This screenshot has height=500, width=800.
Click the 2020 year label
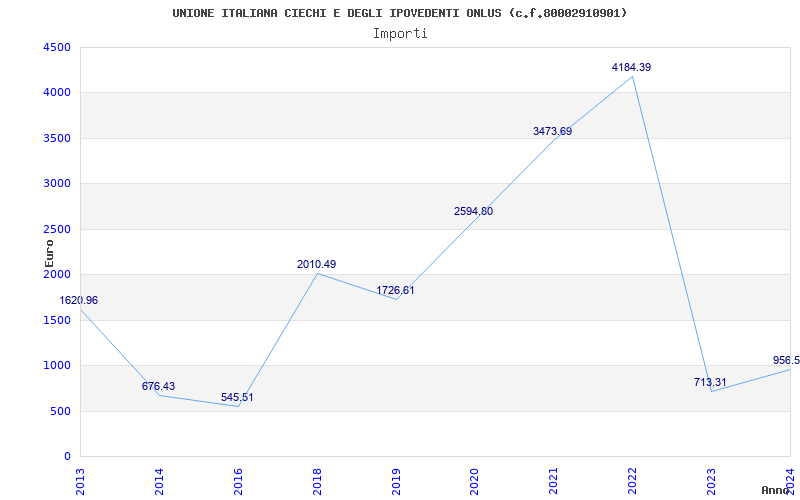point(474,481)
